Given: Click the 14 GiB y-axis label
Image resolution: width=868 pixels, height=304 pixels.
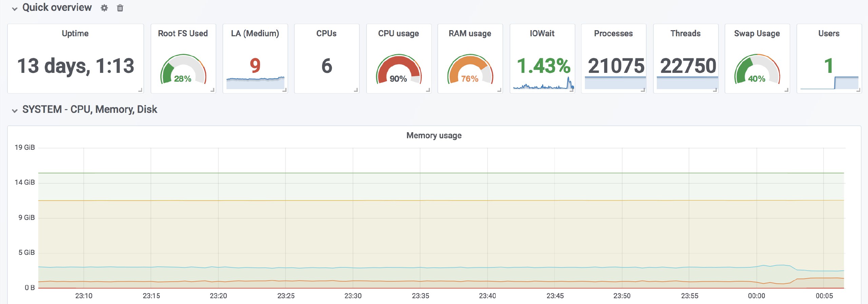Looking at the screenshot, I should click(25, 182).
